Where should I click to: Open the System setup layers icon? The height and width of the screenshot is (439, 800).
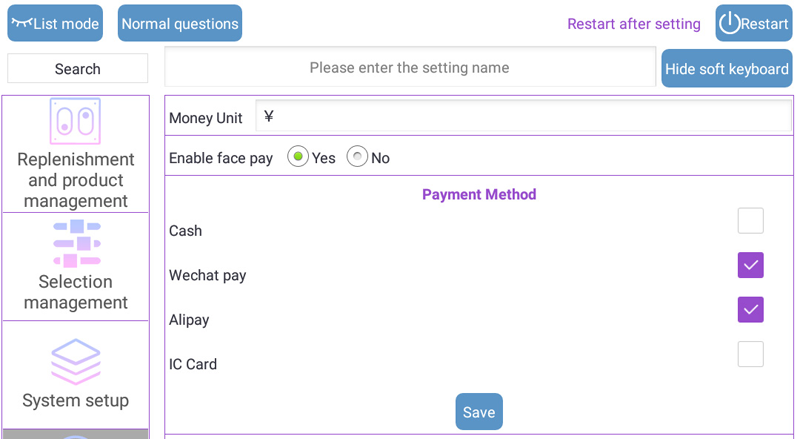(76, 362)
